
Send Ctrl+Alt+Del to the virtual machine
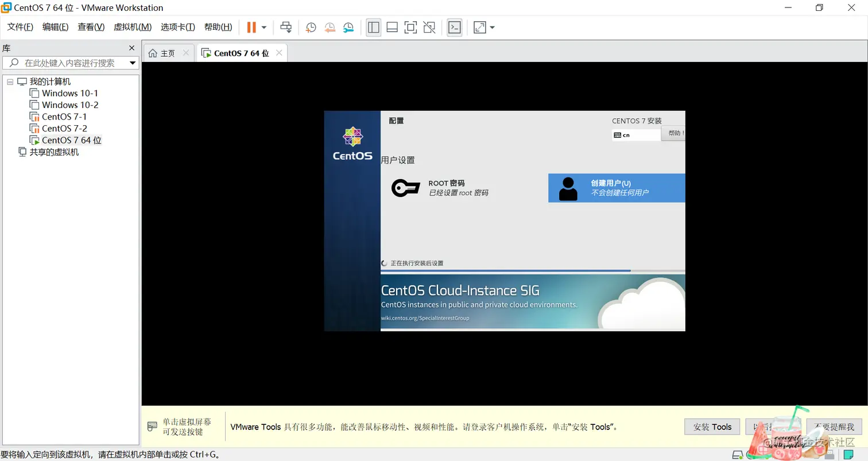(x=286, y=27)
